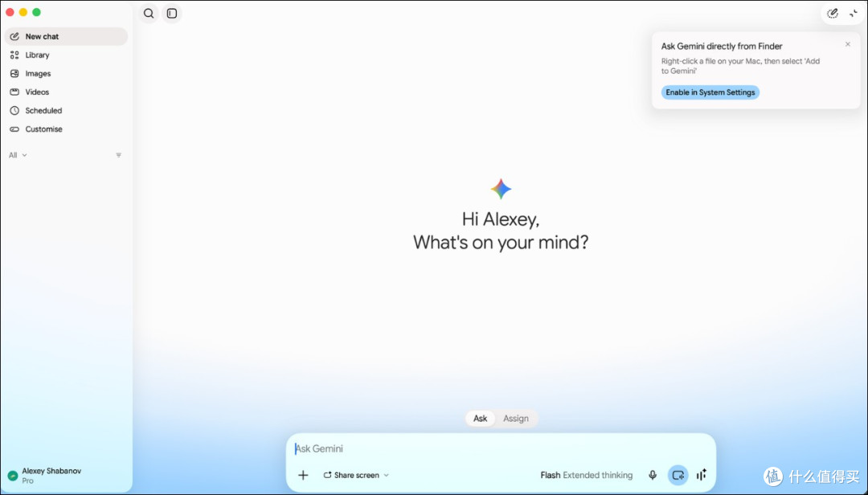The image size is (868, 495).
Task: Switch to the Ask mode tab
Action: pos(481,419)
